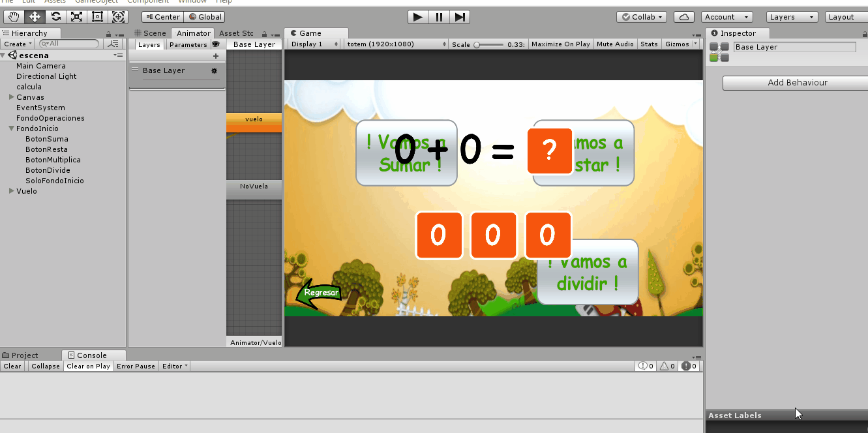Toggle Mute Audio in Game view
Viewport: 868px width, 433px height.
[x=615, y=44]
